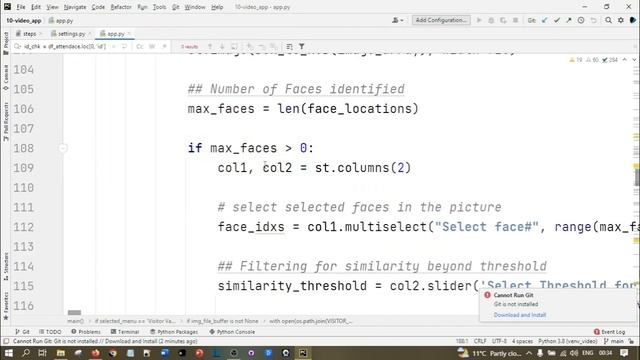The width and height of the screenshot is (640, 360).
Task: Open the Terminal tool window tab
Action: tap(125, 332)
